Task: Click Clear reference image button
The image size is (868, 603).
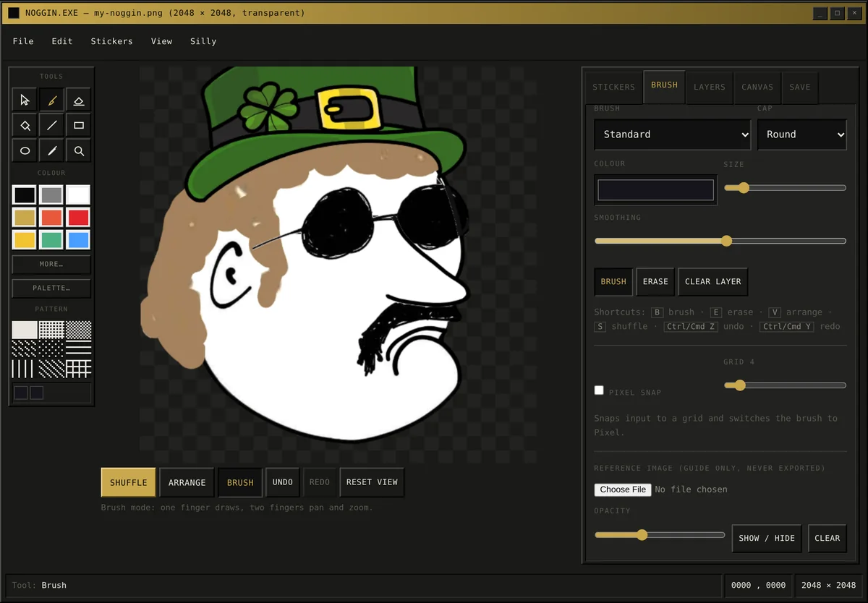Action: coord(827,538)
